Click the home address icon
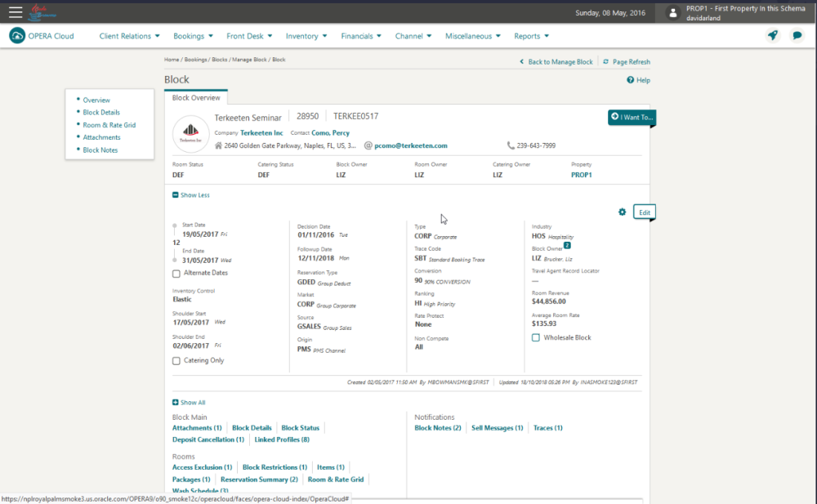Viewport: 817px width, 504px height. click(x=218, y=145)
